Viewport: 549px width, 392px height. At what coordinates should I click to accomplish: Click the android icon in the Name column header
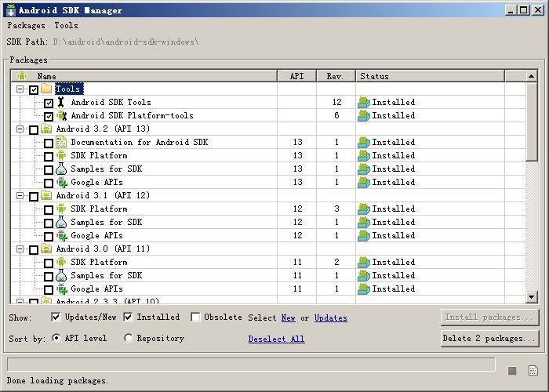click(22, 76)
